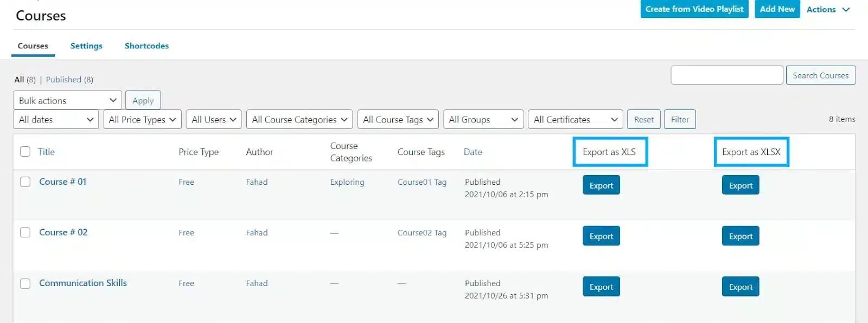Click the 2021/10/06 at 5:25 pm date
This screenshot has width=868, height=323.
[506, 245]
